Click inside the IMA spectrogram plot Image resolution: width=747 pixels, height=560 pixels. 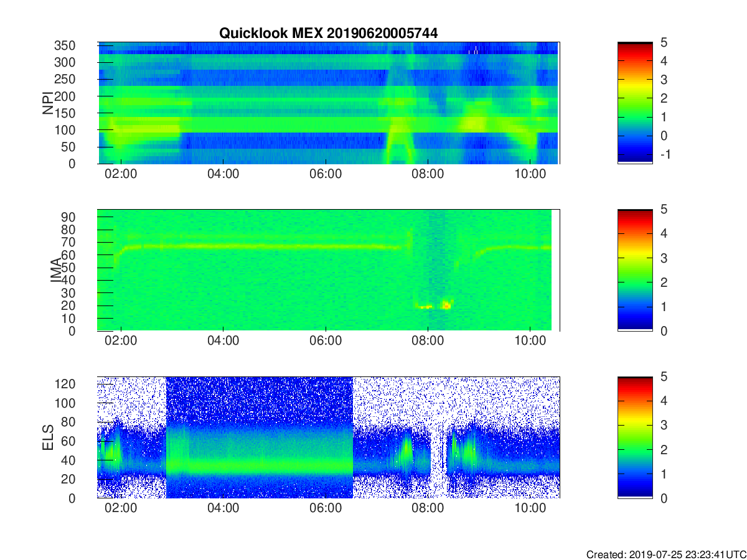pos(329,270)
